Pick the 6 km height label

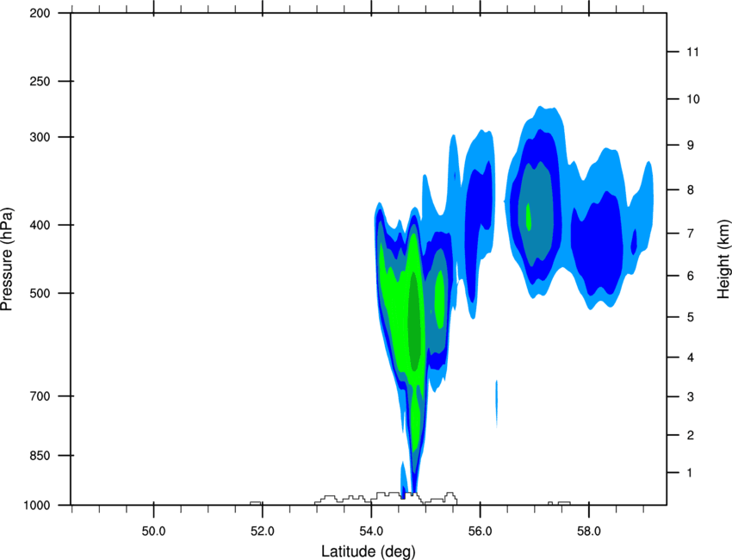[x=690, y=276]
